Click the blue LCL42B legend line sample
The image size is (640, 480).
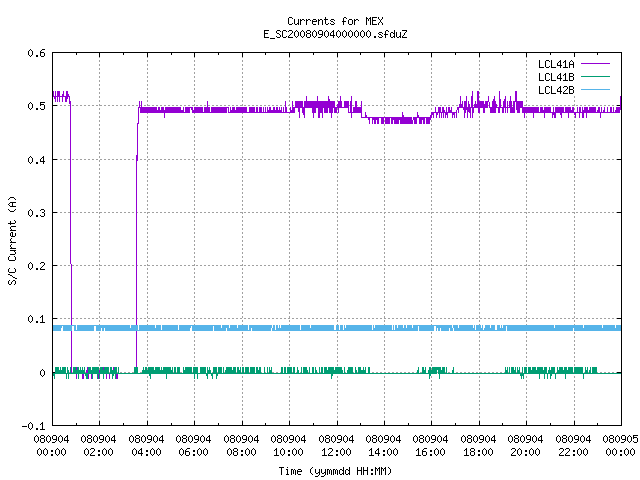[595, 90]
